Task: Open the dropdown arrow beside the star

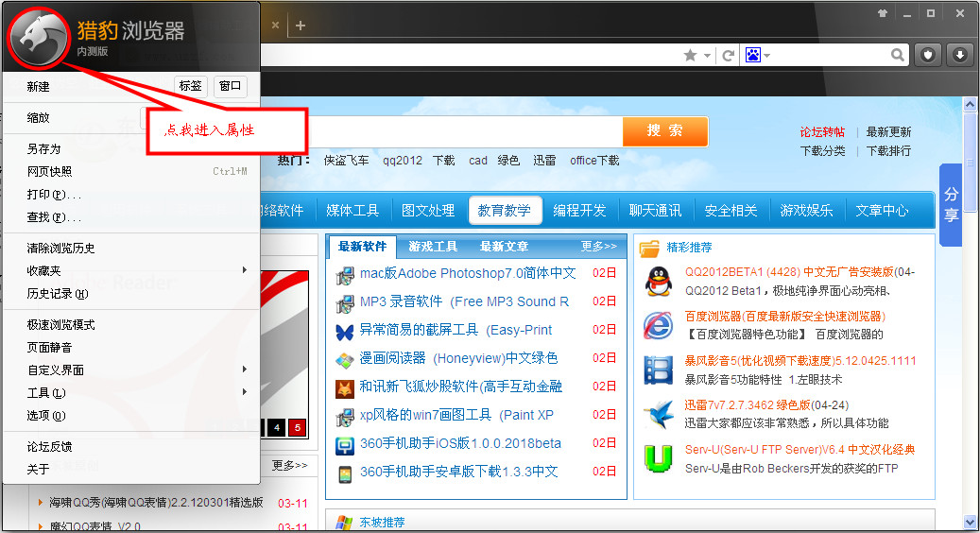Action: tap(707, 56)
